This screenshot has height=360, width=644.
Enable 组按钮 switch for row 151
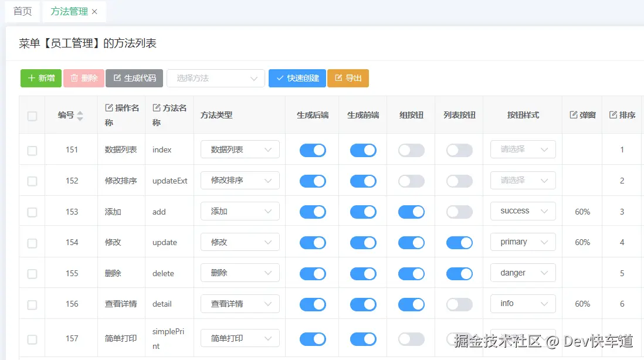click(411, 150)
